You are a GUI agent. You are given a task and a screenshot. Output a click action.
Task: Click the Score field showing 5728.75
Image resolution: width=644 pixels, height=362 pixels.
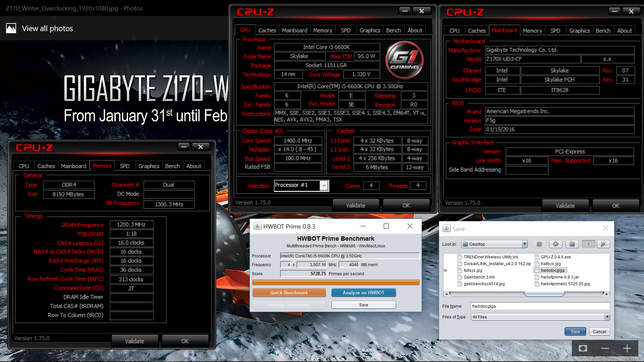(x=304, y=274)
